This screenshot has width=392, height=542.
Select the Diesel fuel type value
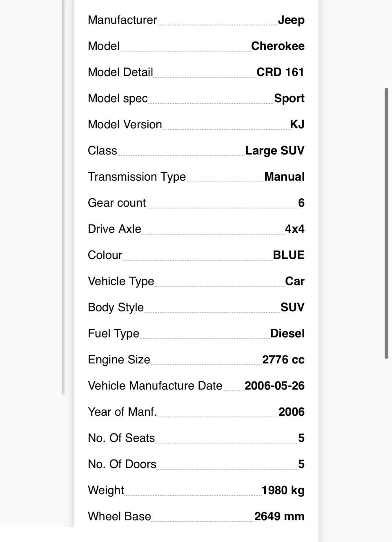coord(287,334)
